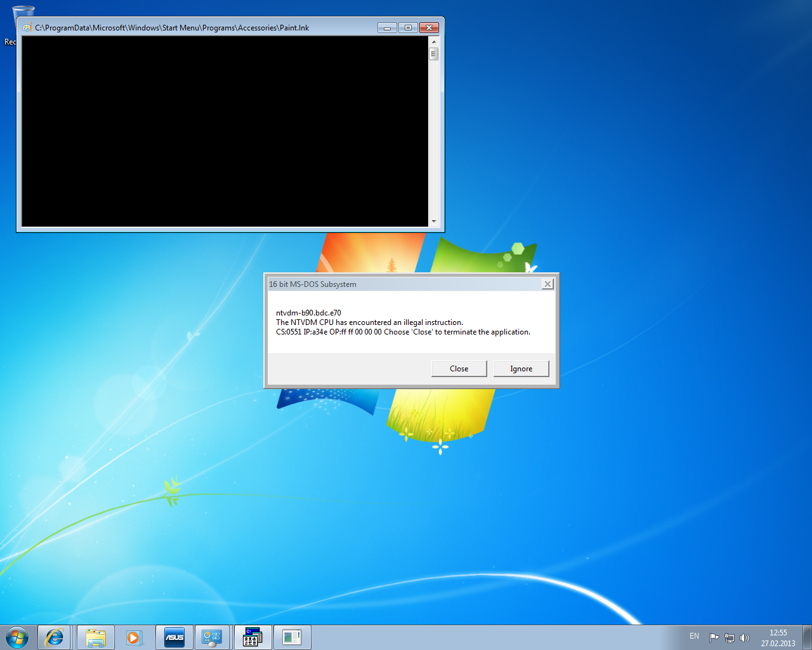Minimize the Paint.lnk console window

pos(387,27)
